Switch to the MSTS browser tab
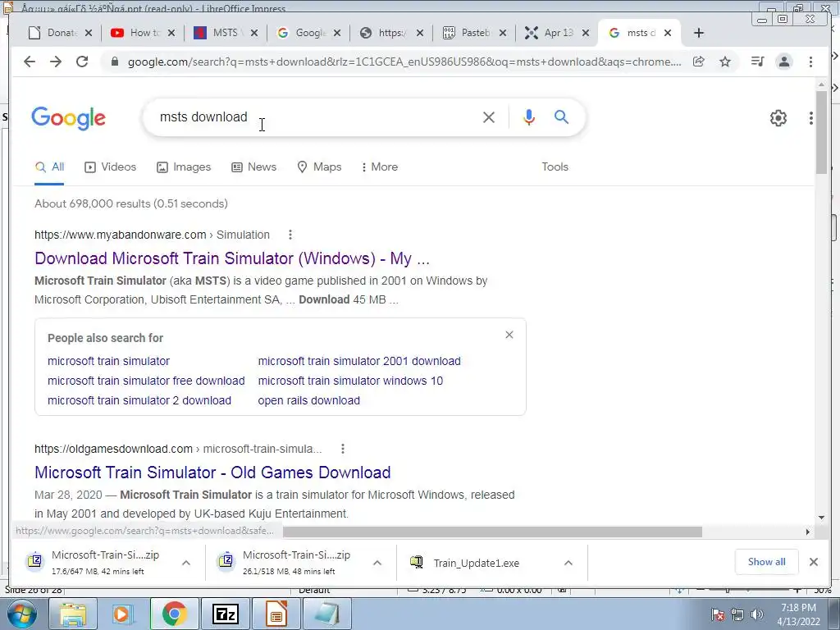Image resolution: width=840 pixels, height=630 pixels. tap(225, 33)
